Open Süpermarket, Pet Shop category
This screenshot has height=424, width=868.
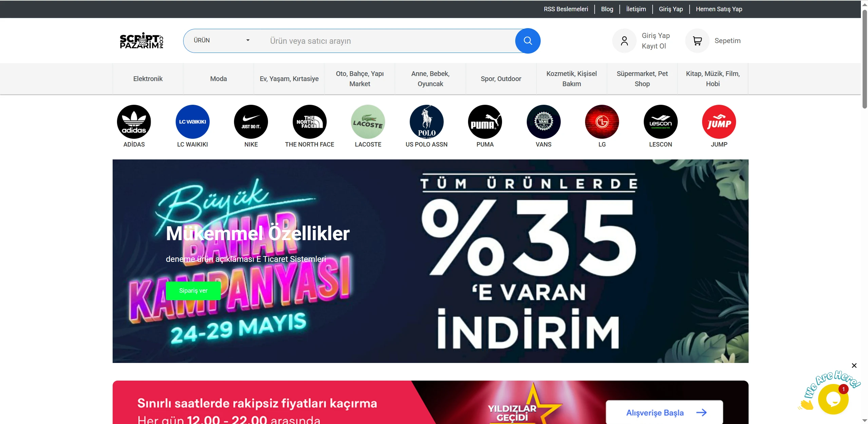pyautogui.click(x=642, y=79)
